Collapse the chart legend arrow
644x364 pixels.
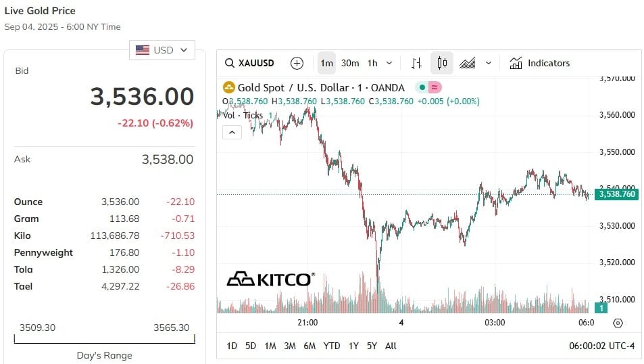pyautogui.click(x=232, y=133)
